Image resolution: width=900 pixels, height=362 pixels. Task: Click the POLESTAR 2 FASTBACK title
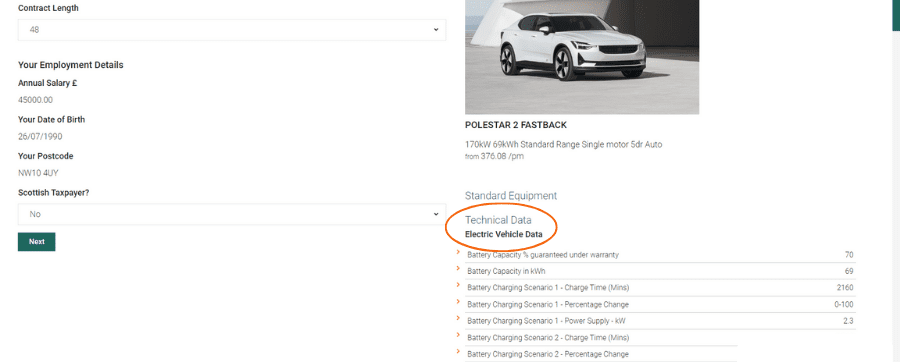coord(516,125)
